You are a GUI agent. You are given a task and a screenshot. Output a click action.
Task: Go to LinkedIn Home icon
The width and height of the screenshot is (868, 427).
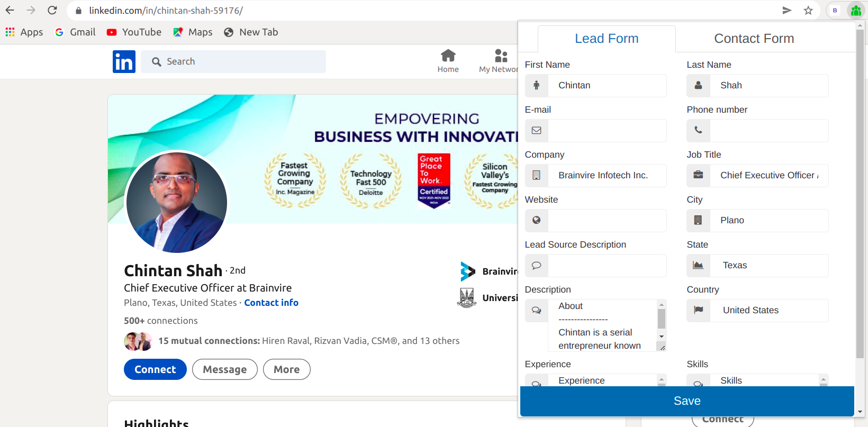[x=448, y=61]
